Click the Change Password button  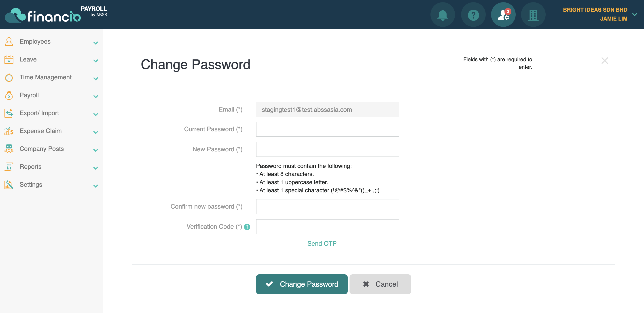[302, 284]
